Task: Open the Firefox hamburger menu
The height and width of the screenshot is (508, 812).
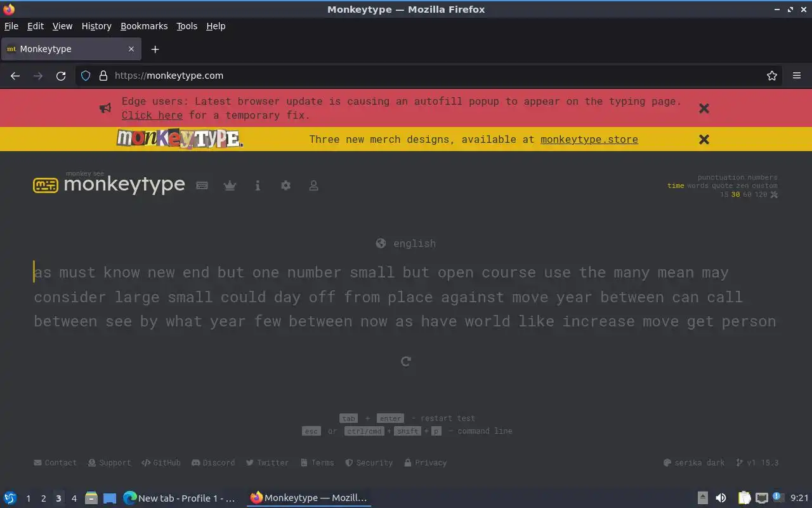Action: tap(797, 76)
